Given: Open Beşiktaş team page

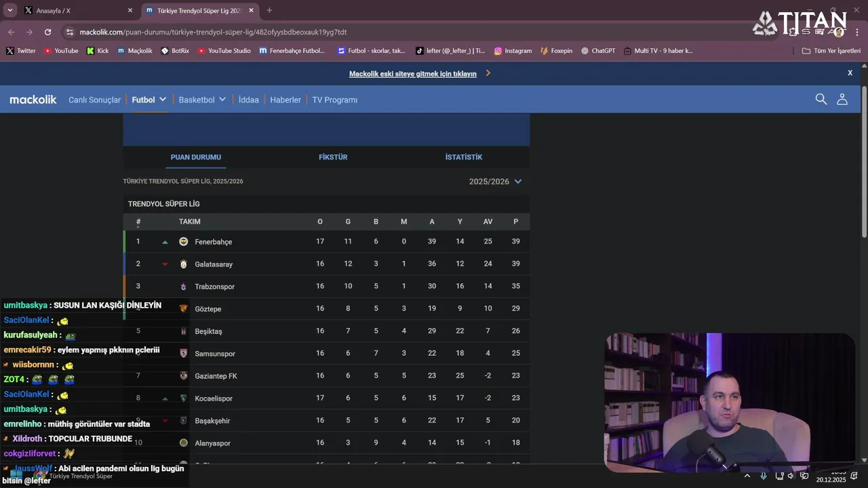Looking at the screenshot, I should coord(208,331).
